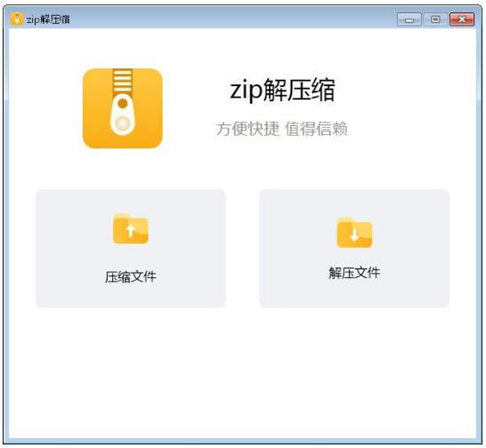Click the zipper teeth at logo top
486x448 pixels.
(123, 81)
